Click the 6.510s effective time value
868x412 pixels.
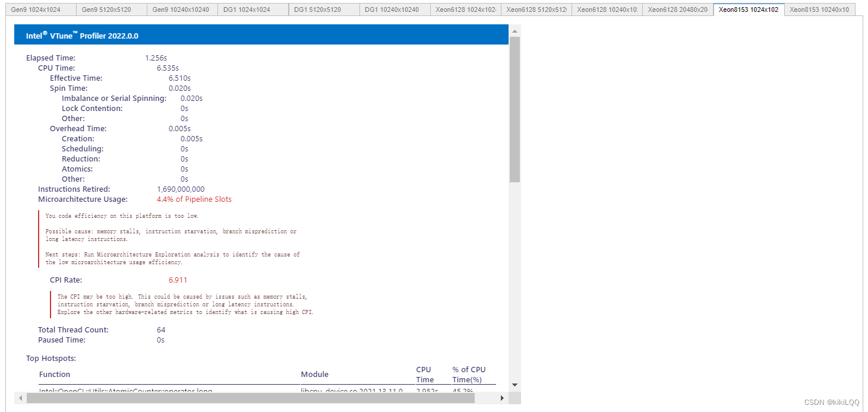click(179, 78)
